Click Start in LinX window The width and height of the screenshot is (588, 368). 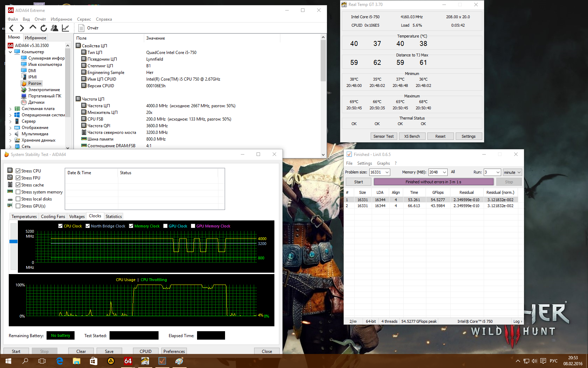click(358, 182)
